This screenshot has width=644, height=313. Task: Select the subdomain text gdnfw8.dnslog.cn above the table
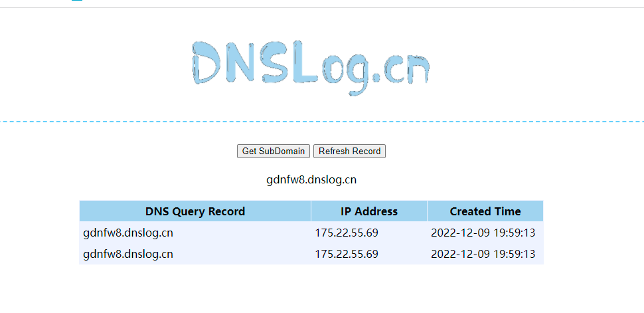[311, 179]
